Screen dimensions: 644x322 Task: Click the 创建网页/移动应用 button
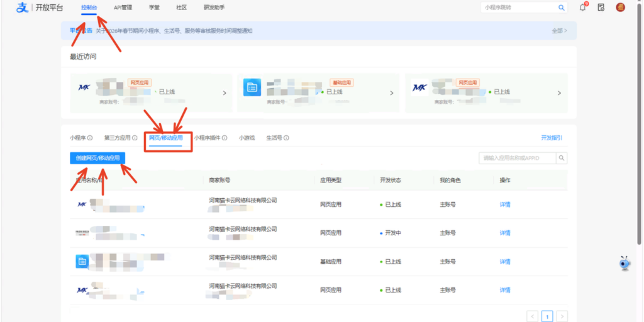97,158
